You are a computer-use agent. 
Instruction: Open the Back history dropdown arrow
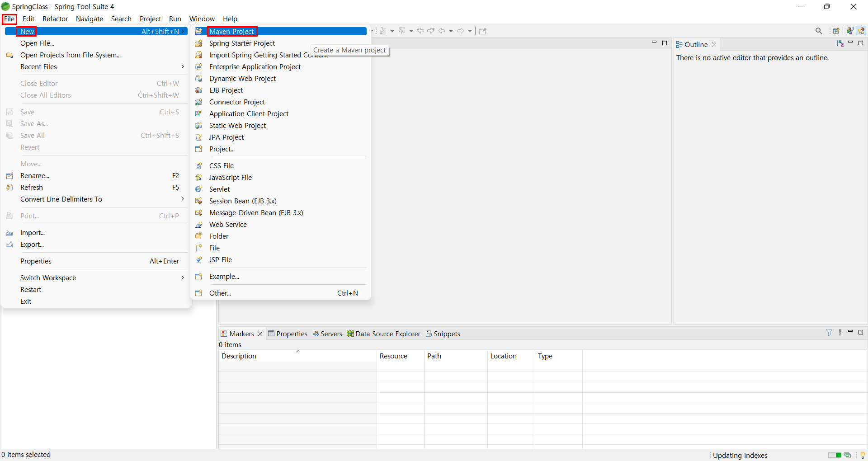(x=451, y=31)
